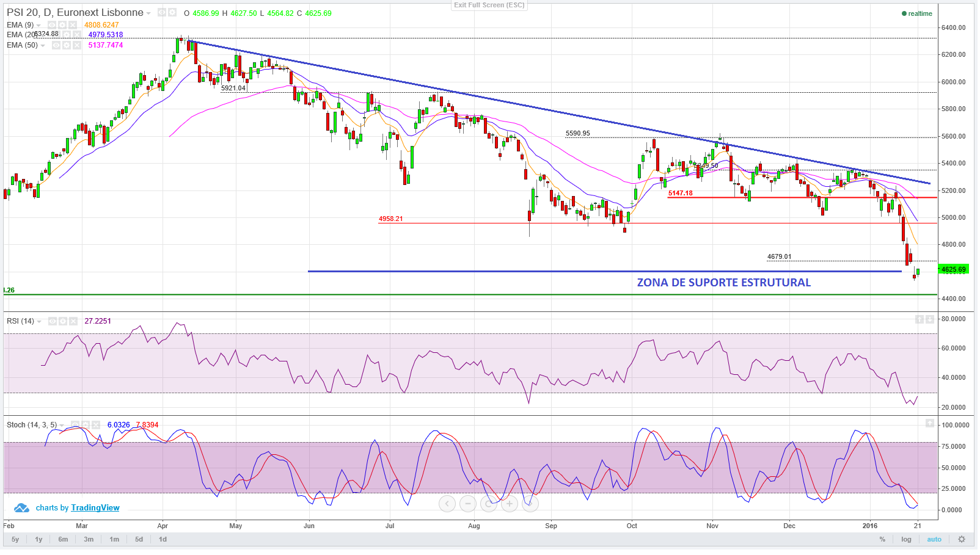980x555 pixels.
Task: Select the 1m time range
Action: pos(114,540)
